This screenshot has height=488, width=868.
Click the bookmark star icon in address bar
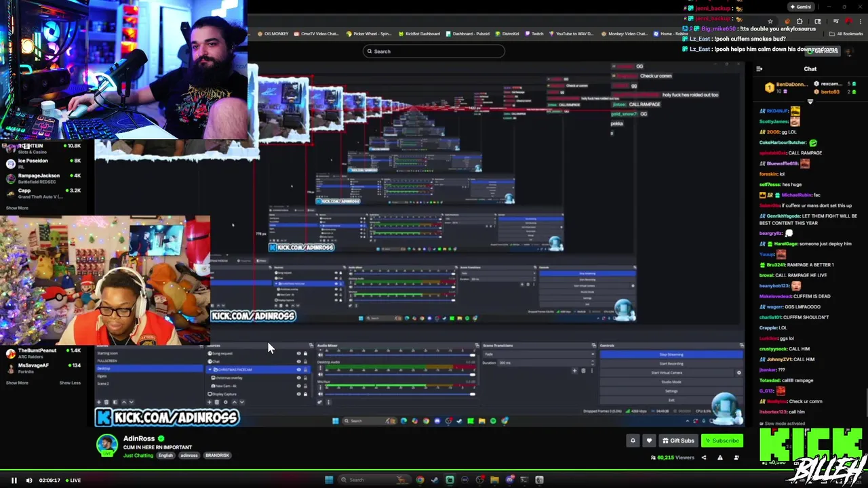(770, 21)
